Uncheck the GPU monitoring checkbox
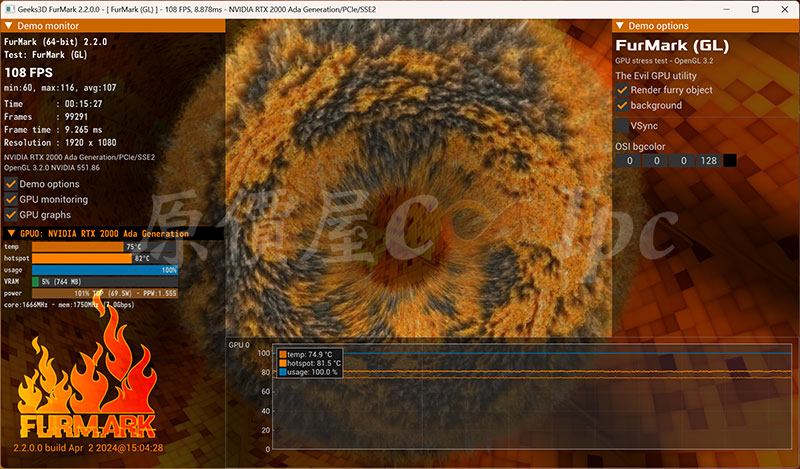The image size is (800, 469). pyautogui.click(x=11, y=199)
